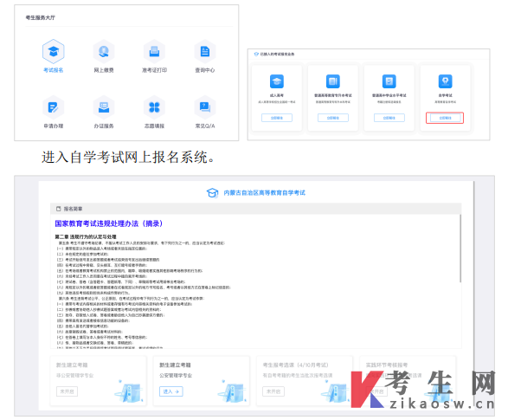Click the register button under 普通高等教育专升本考试
Screen dimensions: 508x420
[332, 118]
